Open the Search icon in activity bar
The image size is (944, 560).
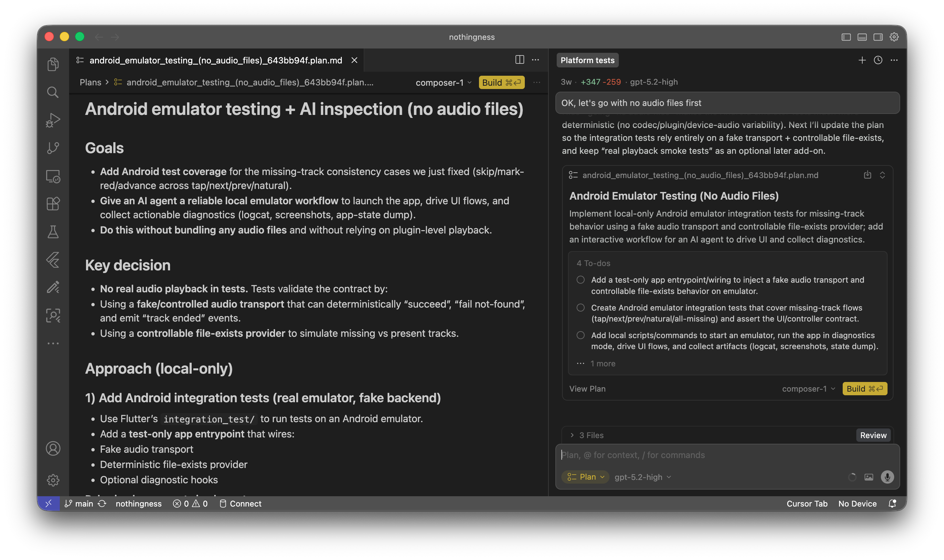pyautogui.click(x=53, y=92)
